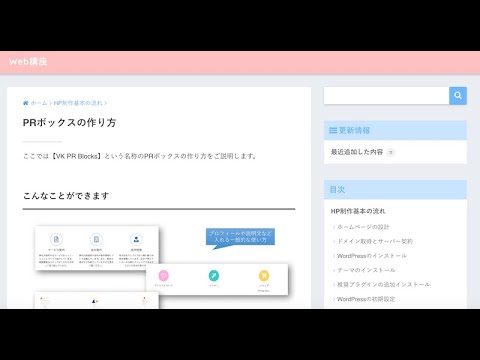
Task: Click yellow cart icon in sample image
Action: click(x=264, y=276)
